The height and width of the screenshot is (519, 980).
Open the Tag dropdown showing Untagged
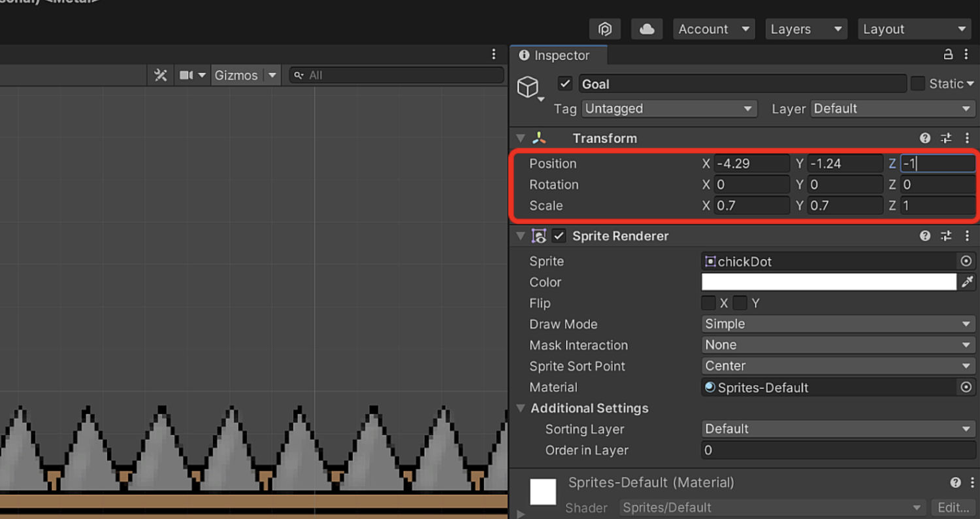(669, 109)
